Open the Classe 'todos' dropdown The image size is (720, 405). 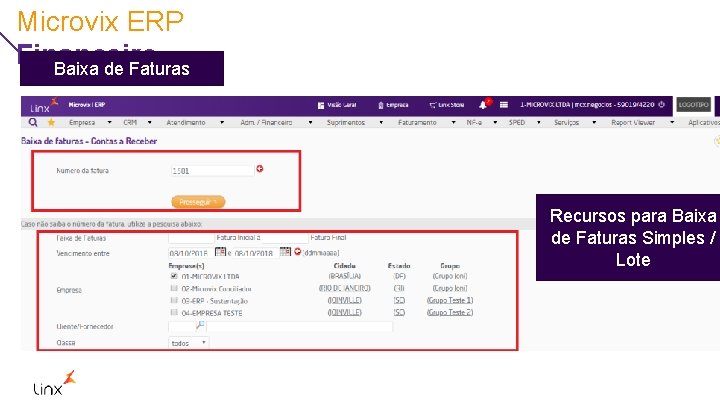click(188, 343)
